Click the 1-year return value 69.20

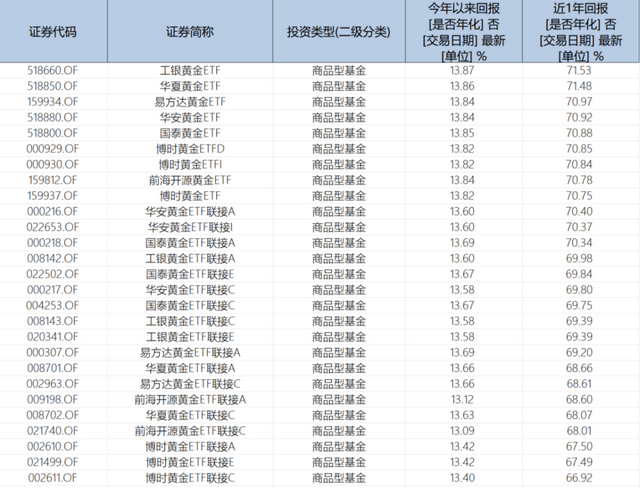coord(579,352)
